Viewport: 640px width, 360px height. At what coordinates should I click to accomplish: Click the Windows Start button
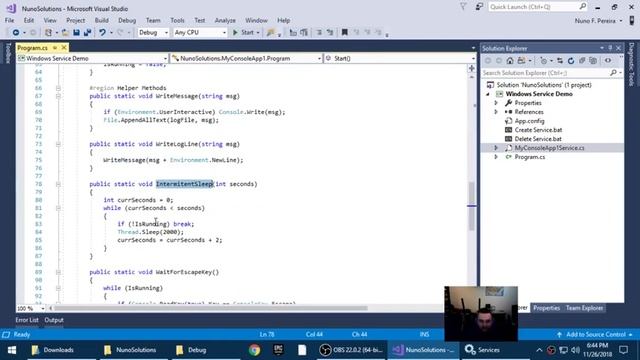(x=11, y=350)
